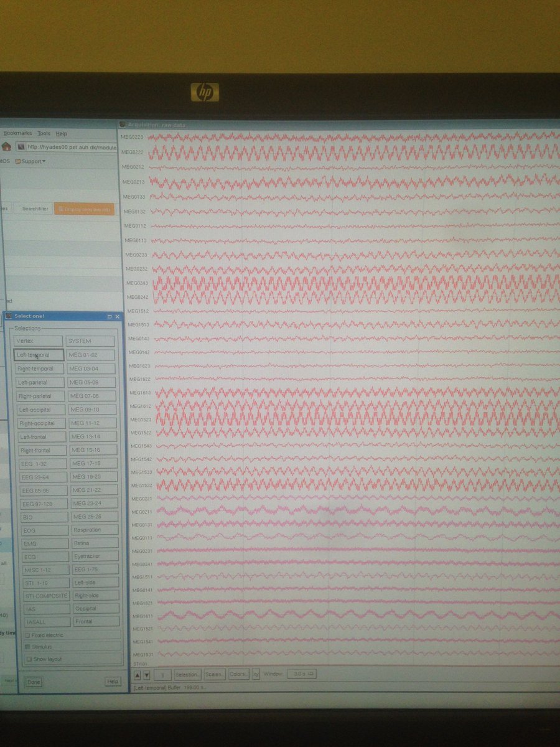Select the MEG 03-04 channel group
Screen dimensions: 560x747
coord(91,369)
